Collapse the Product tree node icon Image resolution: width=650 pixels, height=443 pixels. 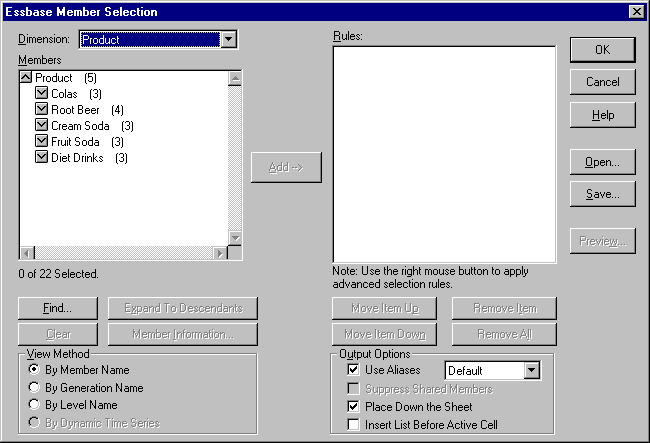point(26,78)
